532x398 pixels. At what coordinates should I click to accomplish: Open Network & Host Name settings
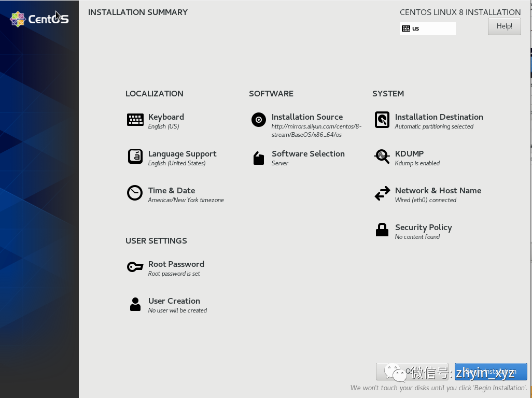point(438,191)
